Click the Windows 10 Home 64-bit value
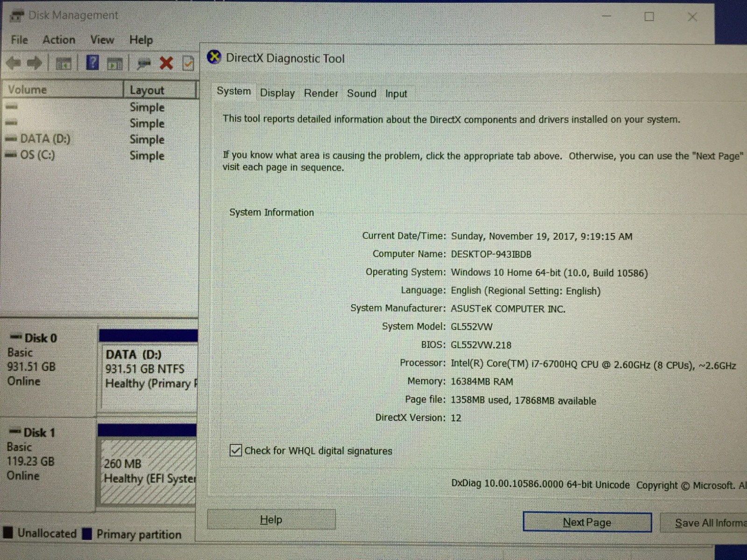The height and width of the screenshot is (560, 747). point(549,273)
